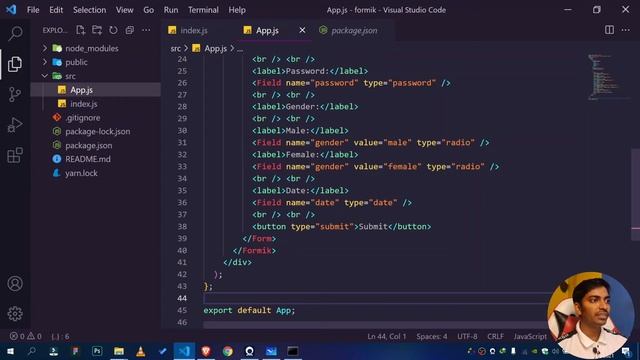Open .gitignore in the file tree
Image resolution: width=640 pixels, height=360 pixels.
[x=96, y=118]
